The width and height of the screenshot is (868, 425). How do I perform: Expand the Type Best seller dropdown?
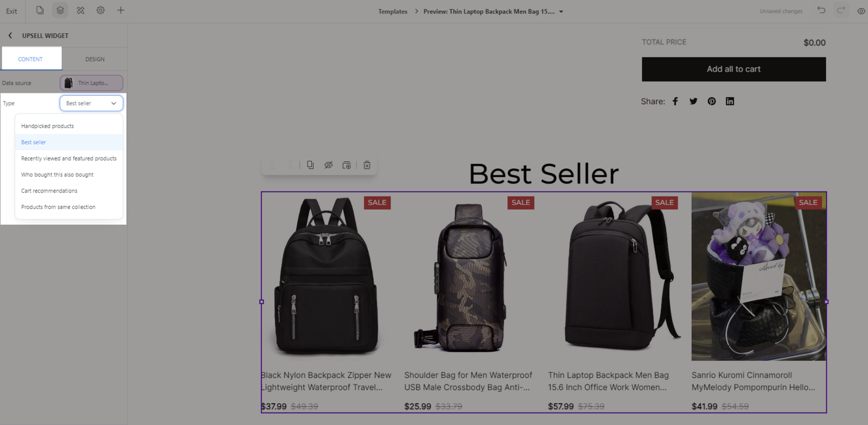[91, 103]
